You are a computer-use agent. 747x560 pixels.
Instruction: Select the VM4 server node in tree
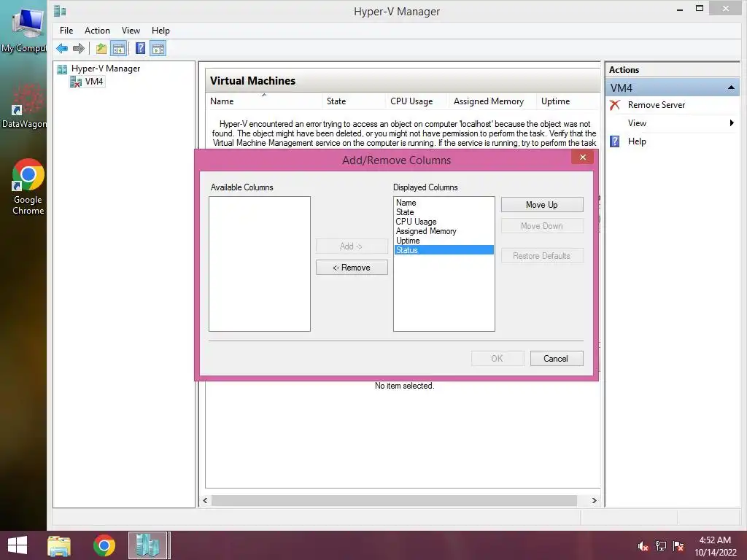coord(88,82)
